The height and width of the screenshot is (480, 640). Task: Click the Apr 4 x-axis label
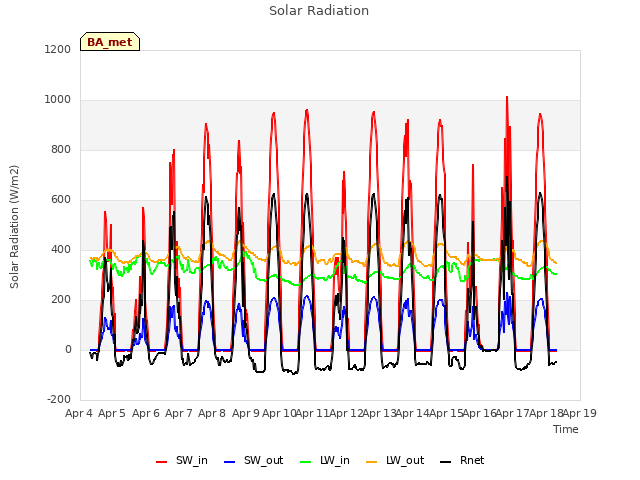click(x=79, y=413)
